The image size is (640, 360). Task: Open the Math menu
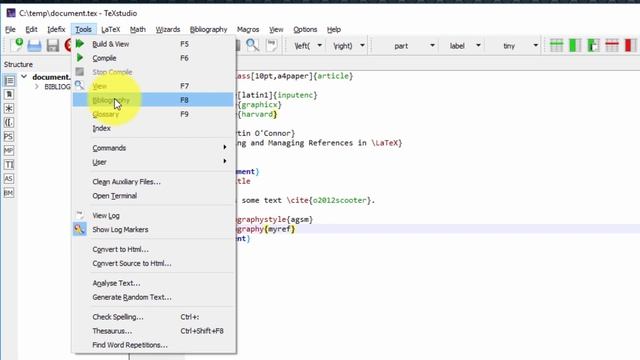click(138, 29)
